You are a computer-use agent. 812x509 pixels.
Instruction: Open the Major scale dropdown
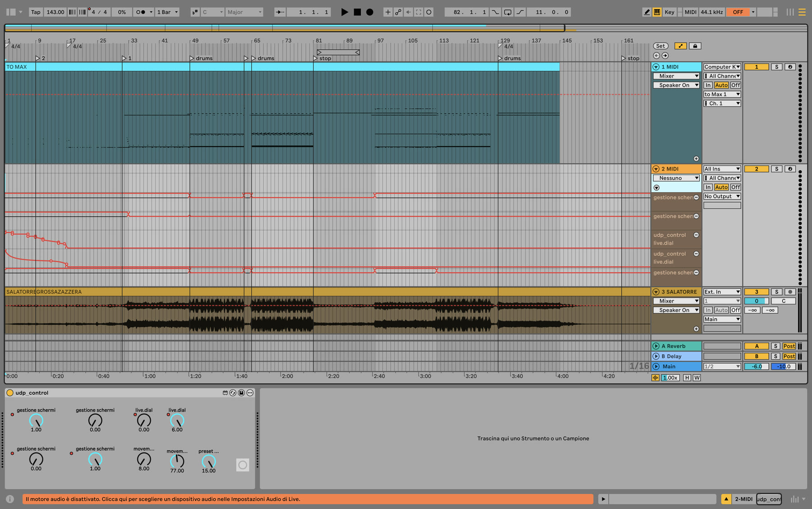tap(244, 12)
